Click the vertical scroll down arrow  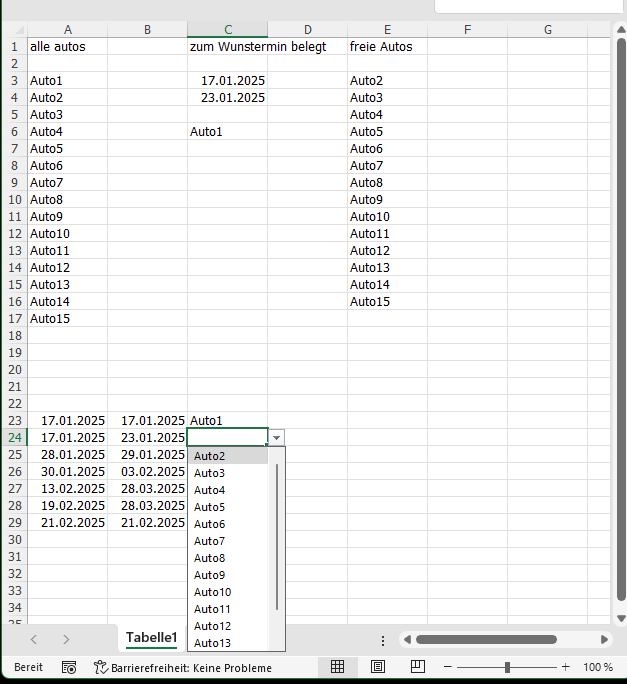point(621,618)
